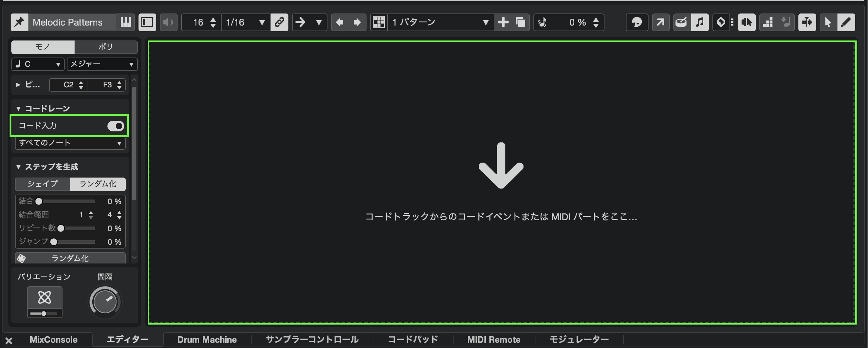Open the MixConsole tab
Image resolution: width=868 pixels, height=348 pixels.
pyautogui.click(x=54, y=340)
